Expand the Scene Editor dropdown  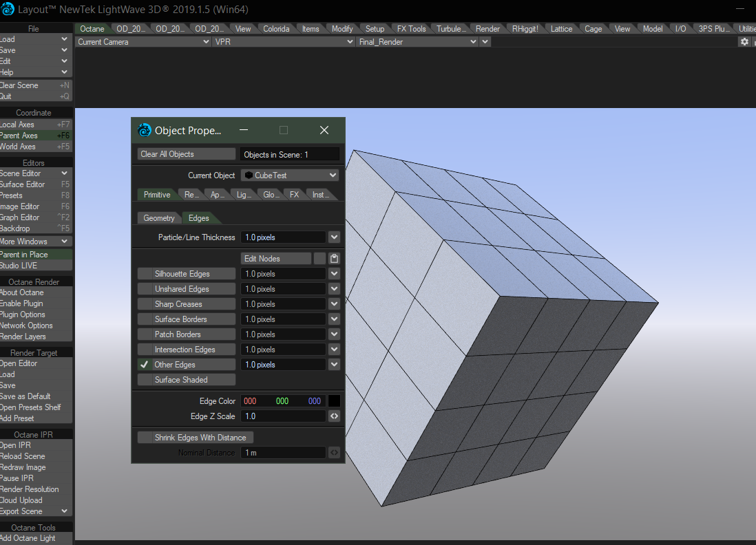tap(64, 173)
